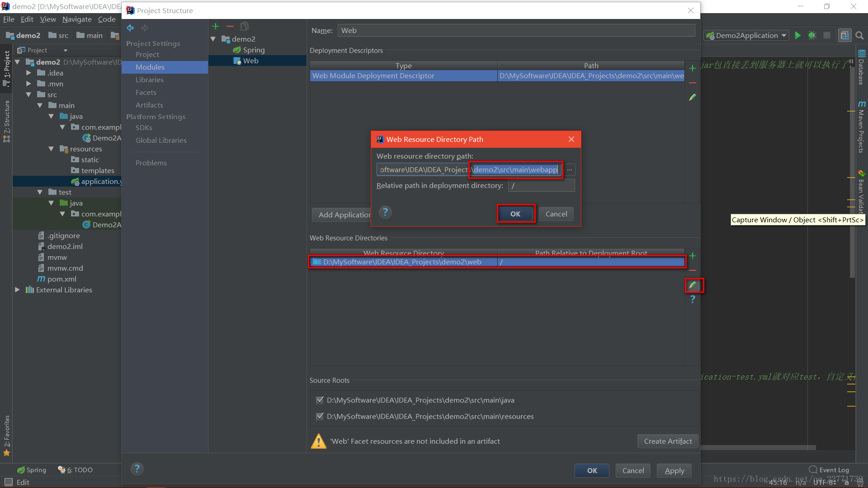Screen dimensions: 868x488
Task: Select Facets in Project Settings
Action: click(146, 92)
